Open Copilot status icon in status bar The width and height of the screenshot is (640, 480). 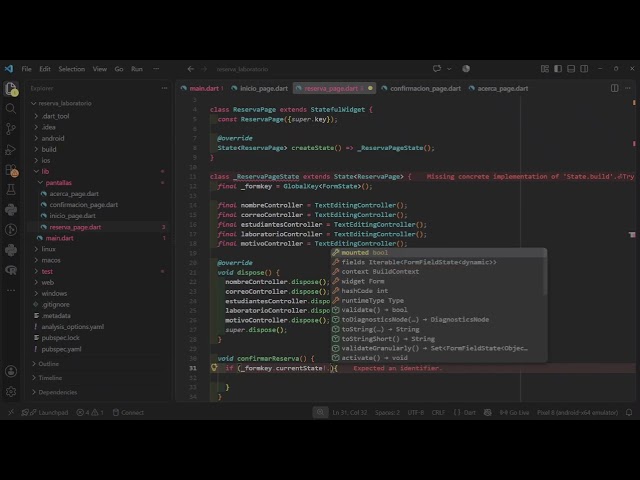[x=487, y=412]
